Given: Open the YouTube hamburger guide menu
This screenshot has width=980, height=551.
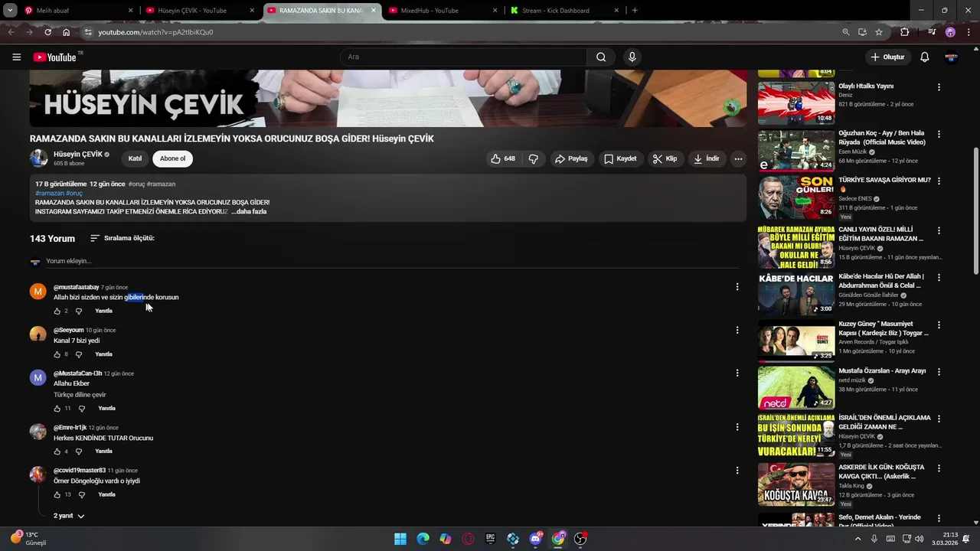Looking at the screenshot, I should click(17, 57).
